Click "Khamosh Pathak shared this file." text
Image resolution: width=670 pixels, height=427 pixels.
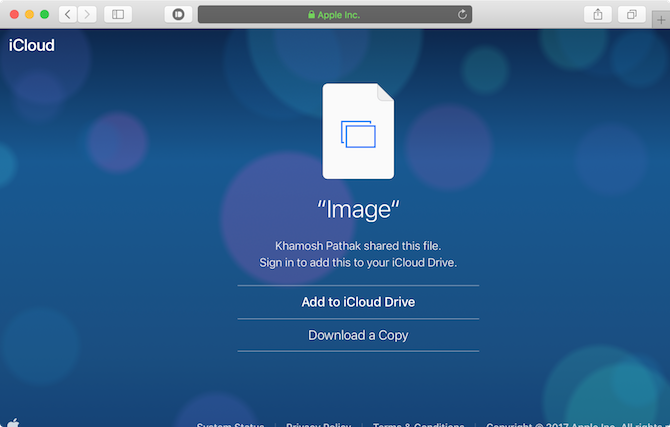(x=358, y=246)
